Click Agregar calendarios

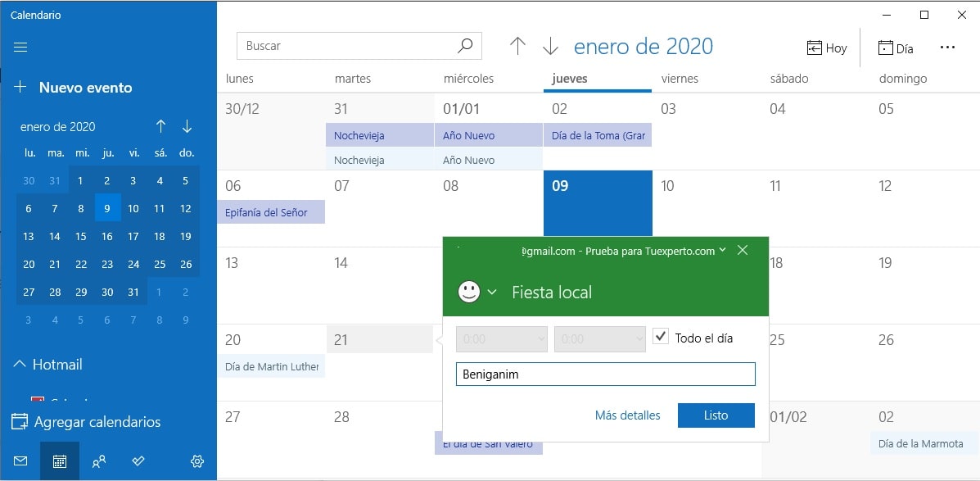[x=90, y=421]
